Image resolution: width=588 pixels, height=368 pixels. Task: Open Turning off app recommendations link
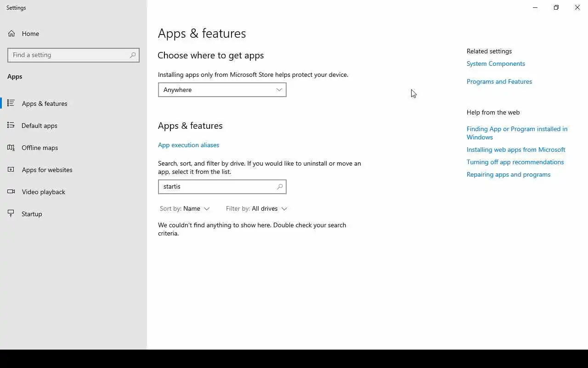click(515, 162)
